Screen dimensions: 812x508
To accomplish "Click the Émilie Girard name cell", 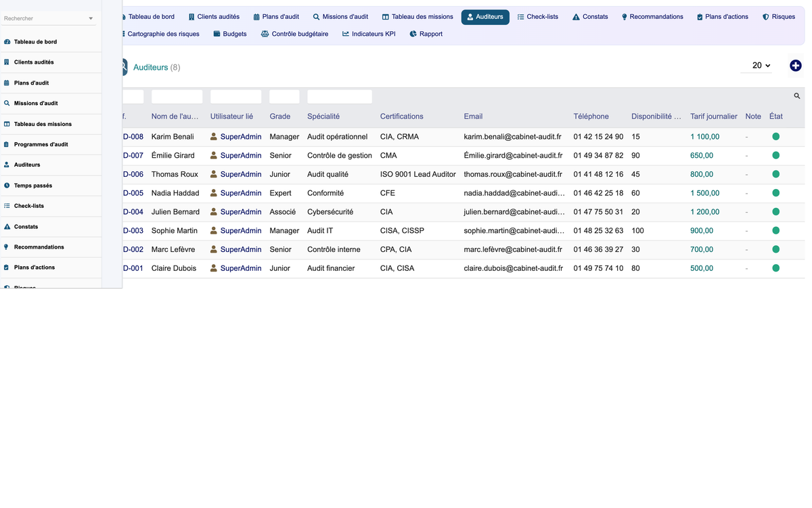I will (x=173, y=156).
